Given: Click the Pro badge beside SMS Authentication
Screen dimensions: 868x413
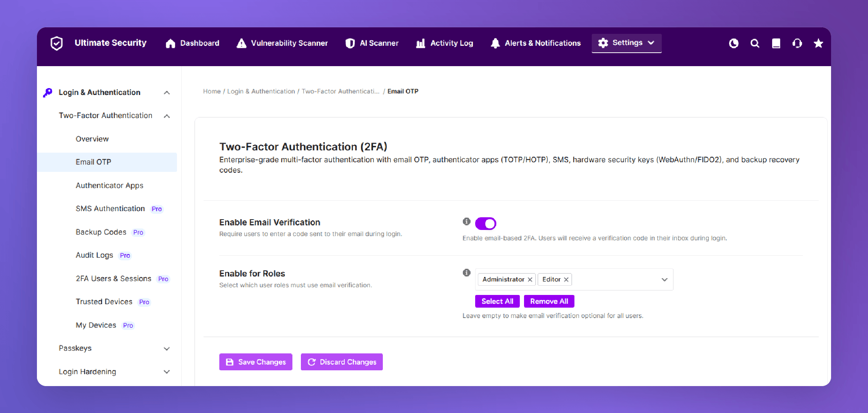Looking at the screenshot, I should point(157,209).
